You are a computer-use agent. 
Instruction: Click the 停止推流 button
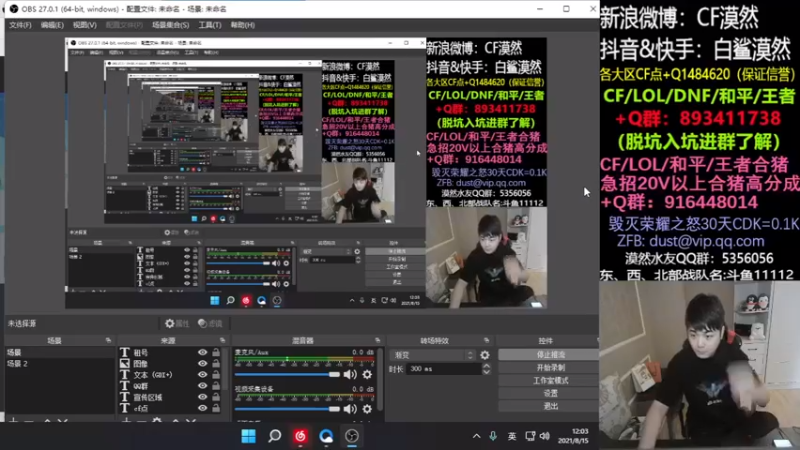click(549, 355)
